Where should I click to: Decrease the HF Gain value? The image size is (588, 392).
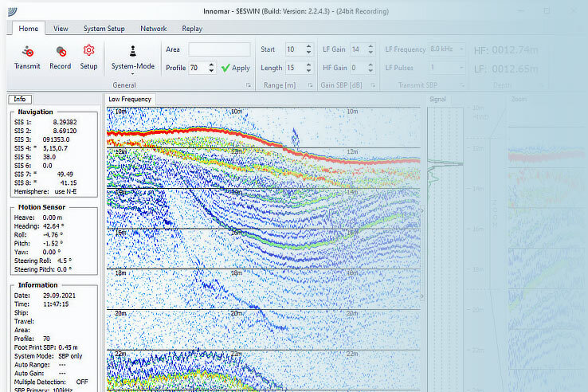coord(370,71)
